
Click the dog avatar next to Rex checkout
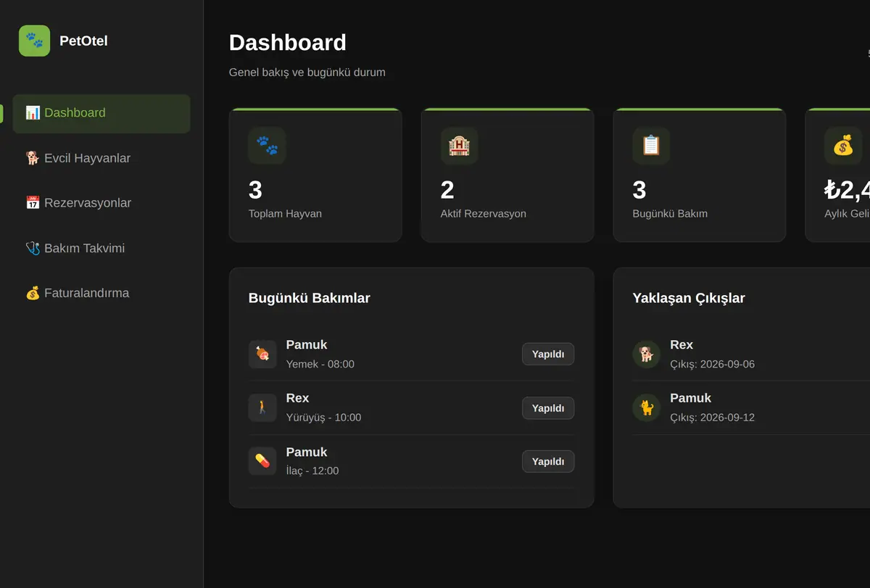[x=647, y=354]
